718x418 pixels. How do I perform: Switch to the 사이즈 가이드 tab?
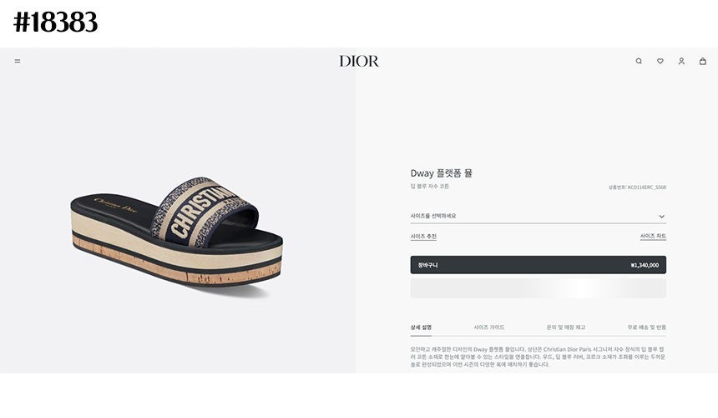point(489,327)
